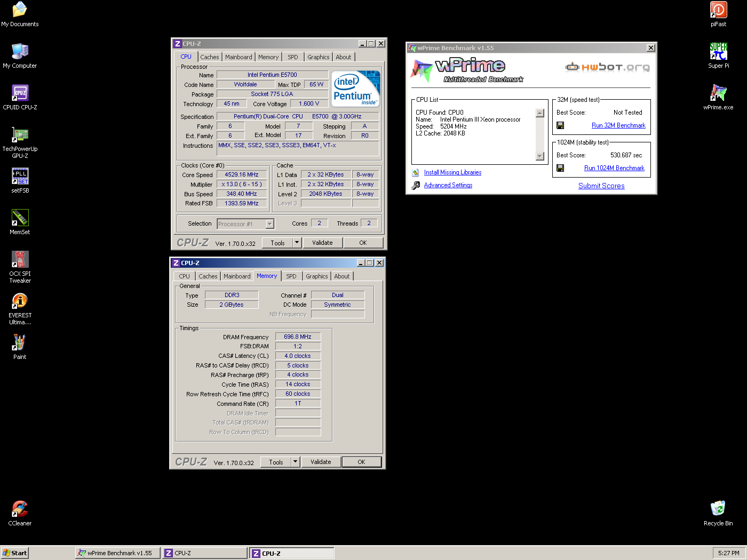
Task: Open About tab in upper CPU-Z window
Action: point(344,57)
